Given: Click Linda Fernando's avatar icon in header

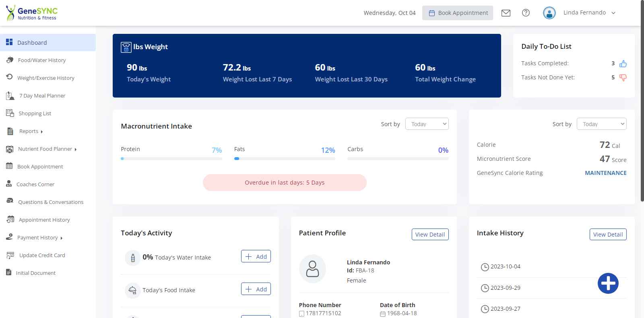Looking at the screenshot, I should point(549,13).
